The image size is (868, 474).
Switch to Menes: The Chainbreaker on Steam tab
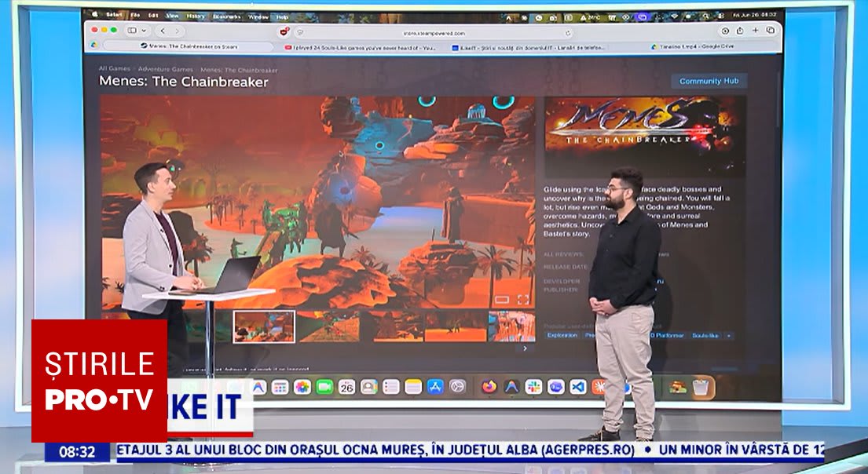point(189,46)
